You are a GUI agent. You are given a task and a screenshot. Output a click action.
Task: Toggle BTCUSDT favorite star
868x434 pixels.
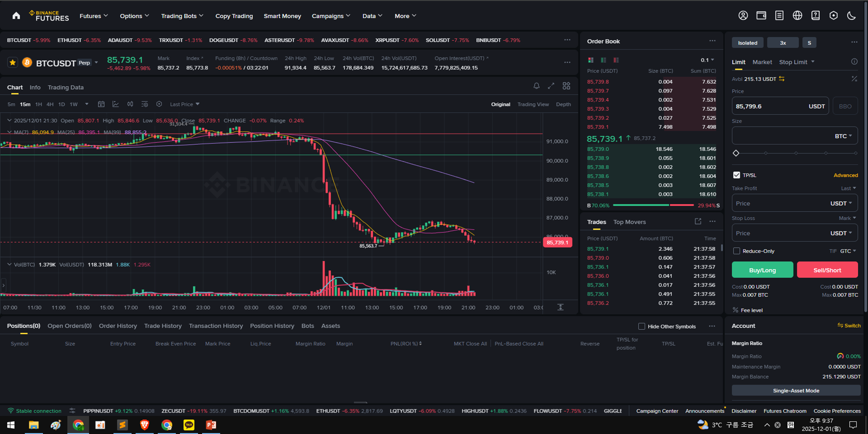13,63
